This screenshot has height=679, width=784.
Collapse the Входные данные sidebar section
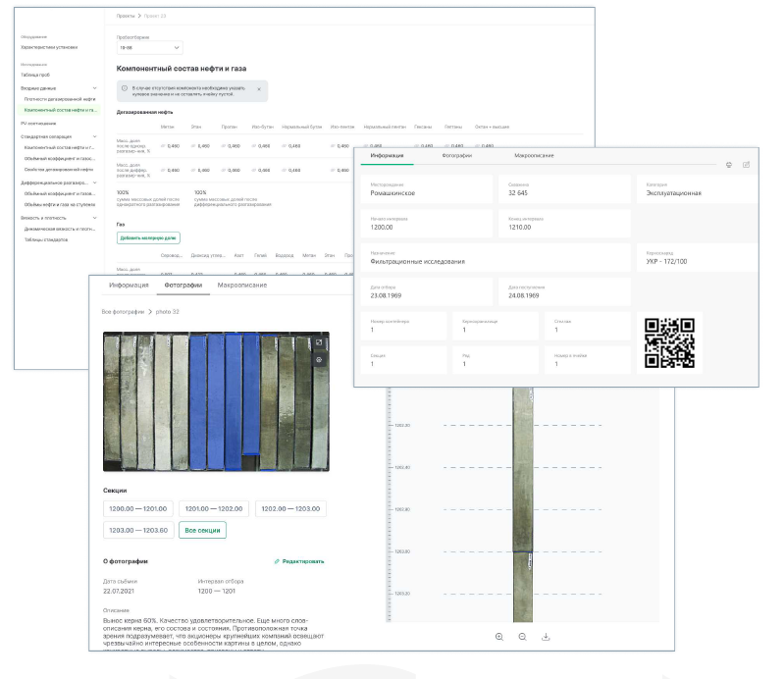pyautogui.click(x=95, y=87)
